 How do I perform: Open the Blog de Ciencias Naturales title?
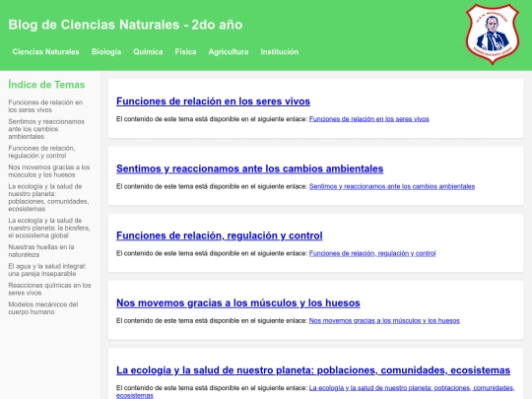click(125, 25)
